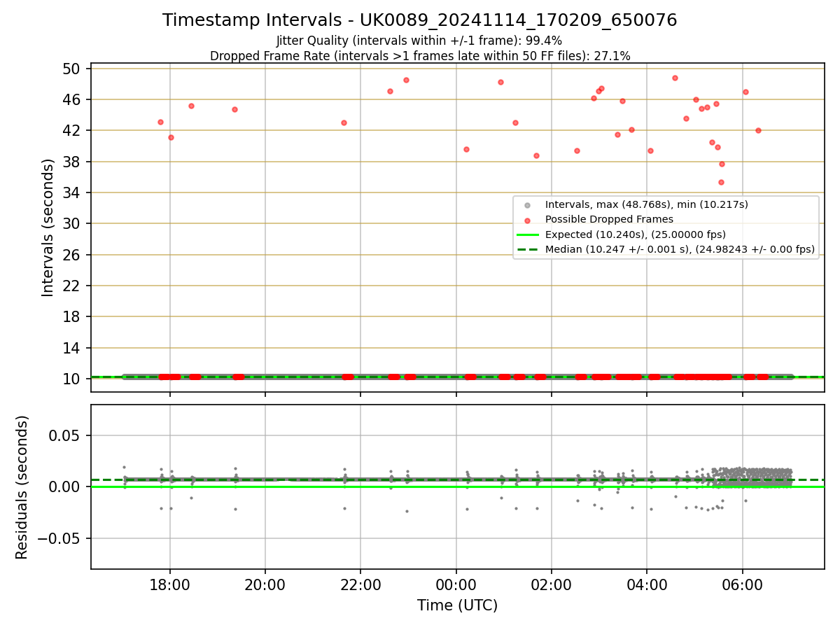Screen dimensions: 840x630
Task: Click the "04:00" time axis tick label
Action: pyautogui.click(x=647, y=584)
